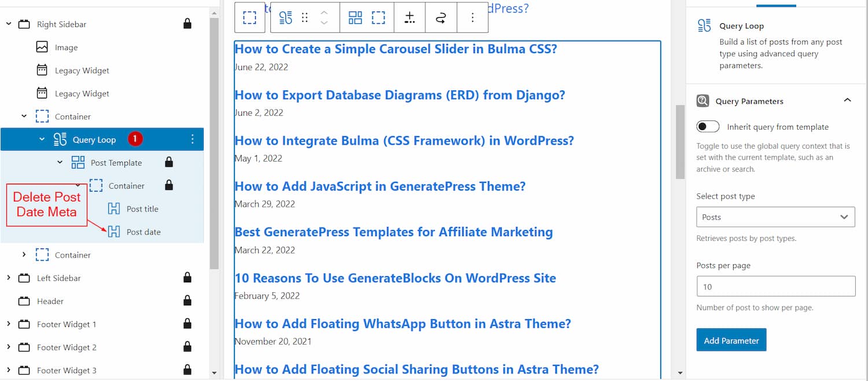Click the lock icon next to Right Sidebar
The height and width of the screenshot is (381, 868).
coord(187,24)
